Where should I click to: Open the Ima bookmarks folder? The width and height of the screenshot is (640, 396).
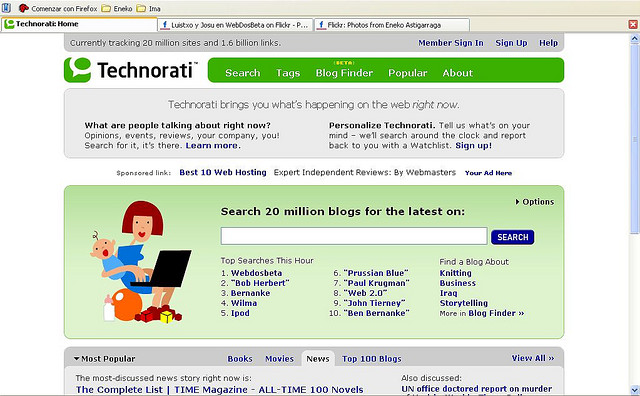tap(149, 8)
